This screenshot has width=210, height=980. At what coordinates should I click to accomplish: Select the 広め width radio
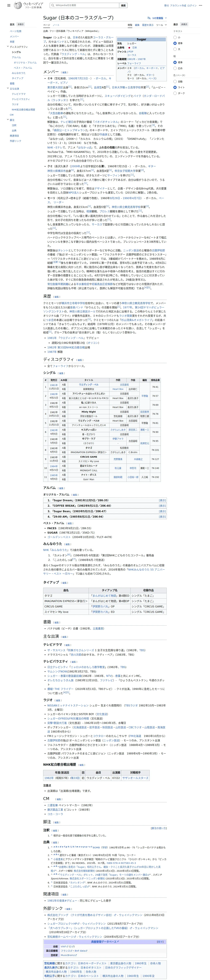[x=175, y=68]
